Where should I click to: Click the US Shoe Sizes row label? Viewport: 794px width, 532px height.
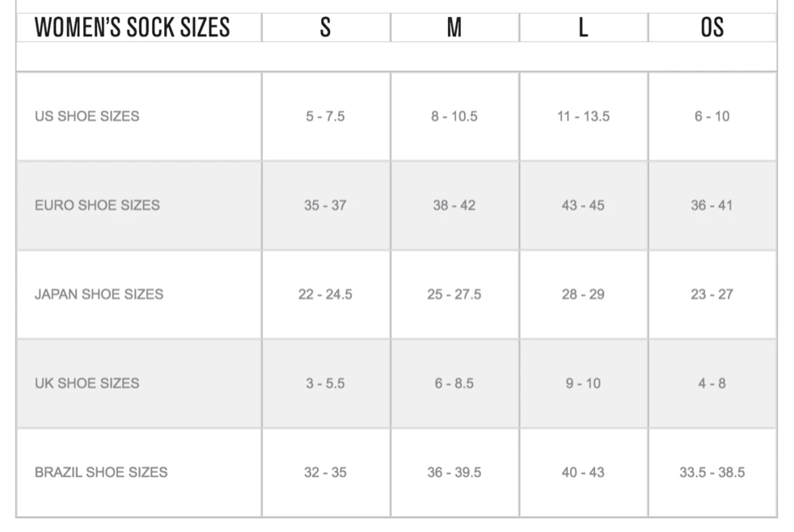[x=87, y=116]
